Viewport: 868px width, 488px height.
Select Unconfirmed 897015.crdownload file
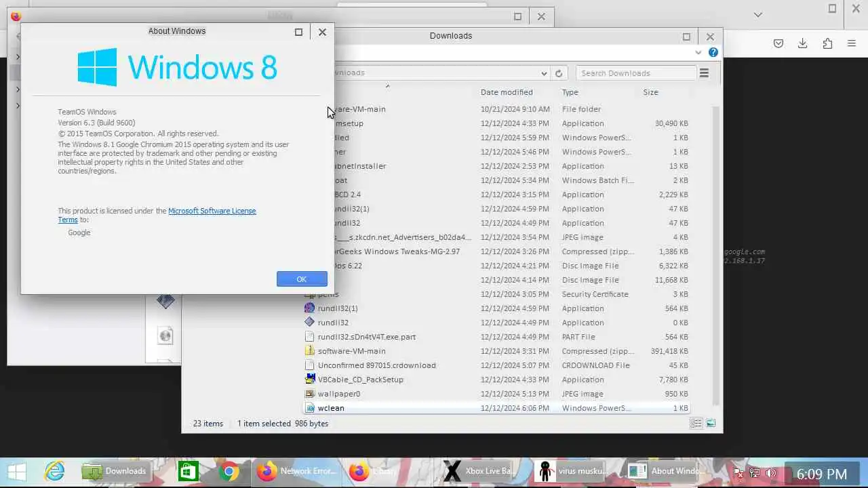coord(496,365)
